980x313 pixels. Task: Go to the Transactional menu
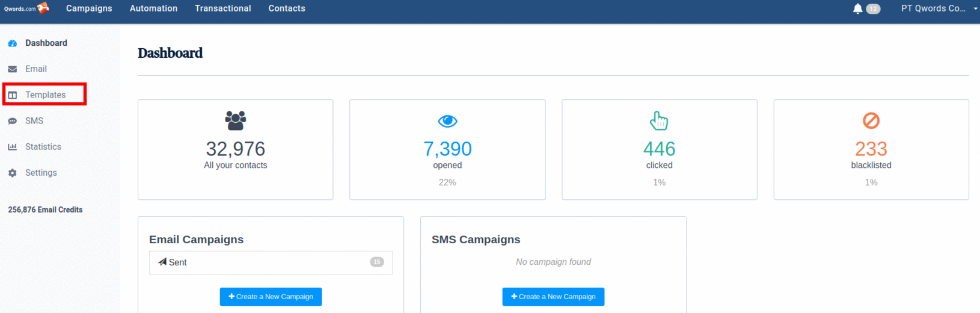(223, 8)
